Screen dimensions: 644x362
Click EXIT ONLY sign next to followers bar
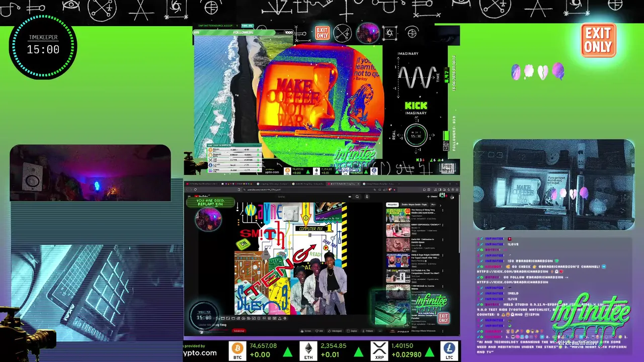[x=322, y=33]
